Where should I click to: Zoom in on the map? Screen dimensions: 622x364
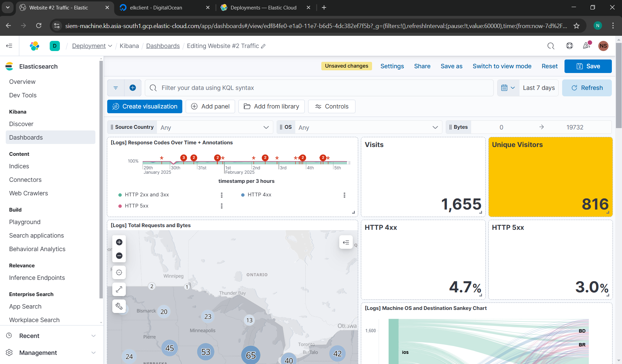[x=119, y=242]
